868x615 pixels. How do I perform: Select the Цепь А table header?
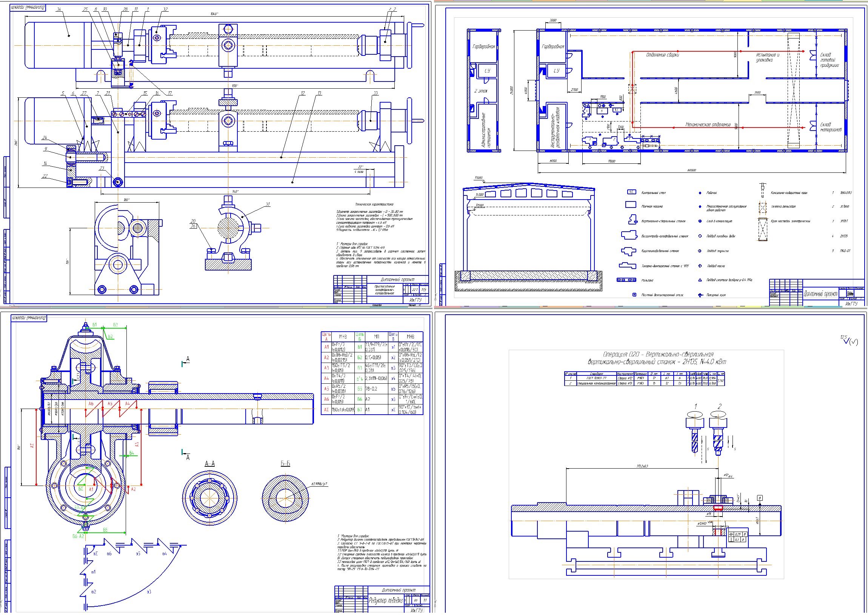click(326, 336)
